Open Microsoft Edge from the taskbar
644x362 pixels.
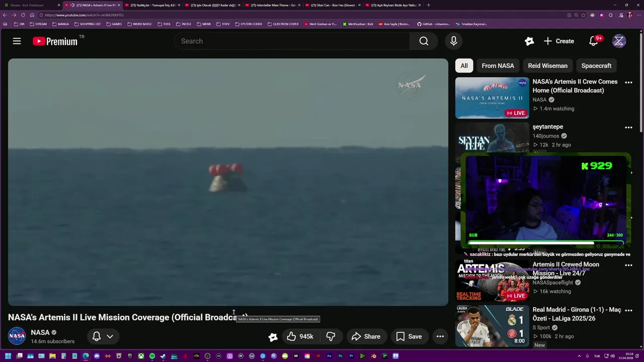coord(86,356)
